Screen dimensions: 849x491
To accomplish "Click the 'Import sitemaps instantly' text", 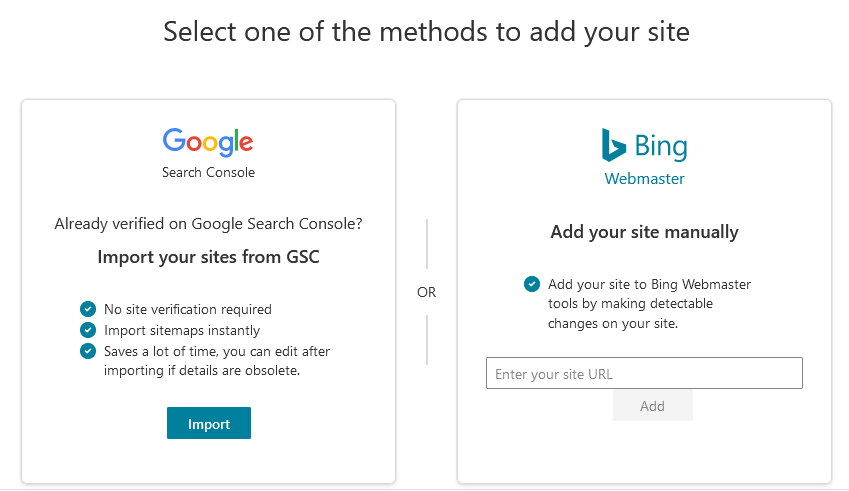I will click(x=182, y=330).
